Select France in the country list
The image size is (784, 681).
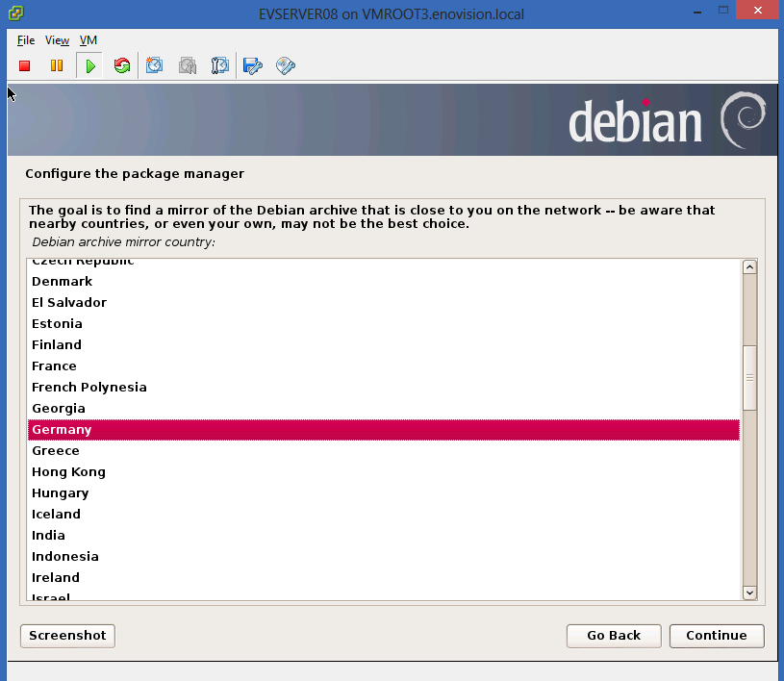pyautogui.click(x=384, y=366)
